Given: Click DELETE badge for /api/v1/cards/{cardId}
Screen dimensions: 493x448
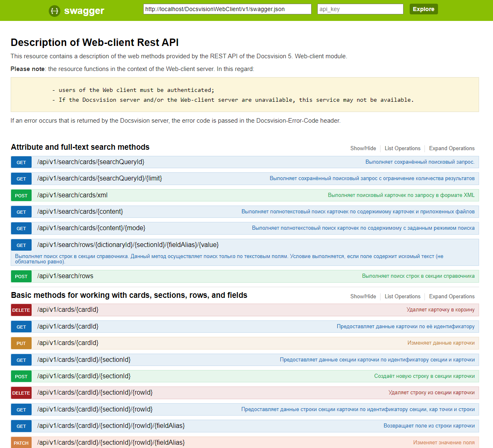Looking at the screenshot, I should click(x=21, y=310).
